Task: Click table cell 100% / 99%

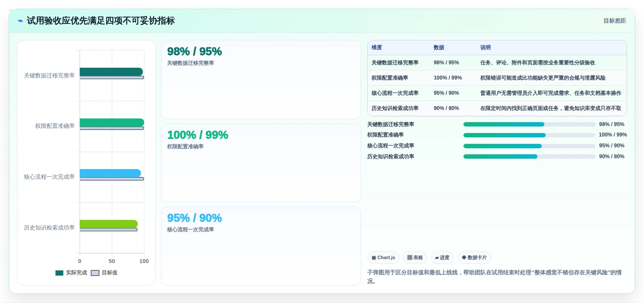Action: click(x=448, y=78)
